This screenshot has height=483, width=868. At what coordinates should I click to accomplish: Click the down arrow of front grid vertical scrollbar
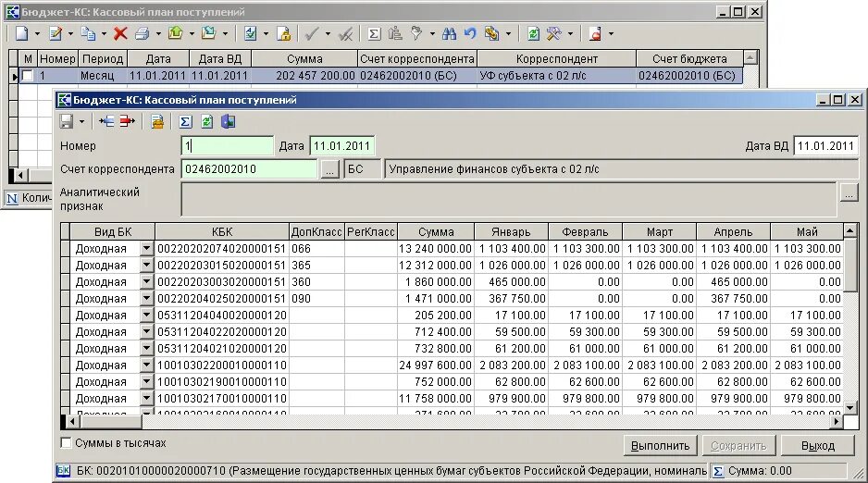point(850,408)
